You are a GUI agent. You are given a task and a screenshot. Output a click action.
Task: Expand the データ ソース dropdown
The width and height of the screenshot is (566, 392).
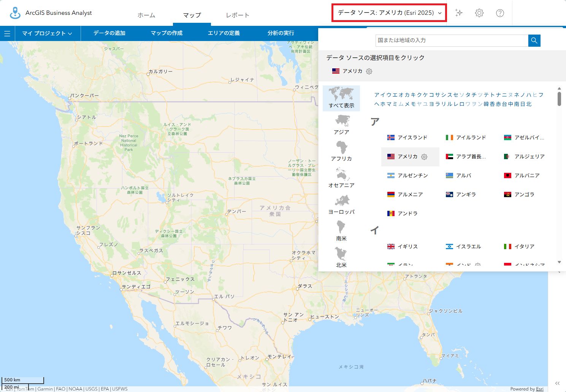[x=389, y=13]
